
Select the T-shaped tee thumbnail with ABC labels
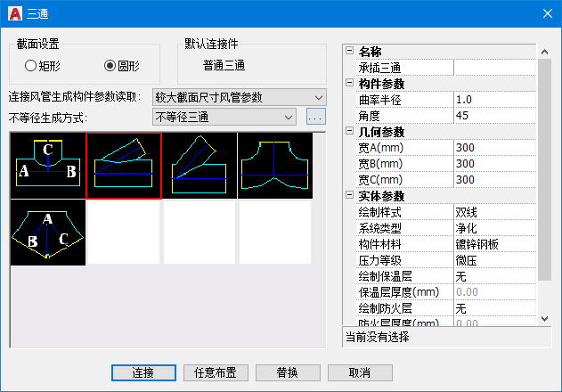pos(48,165)
